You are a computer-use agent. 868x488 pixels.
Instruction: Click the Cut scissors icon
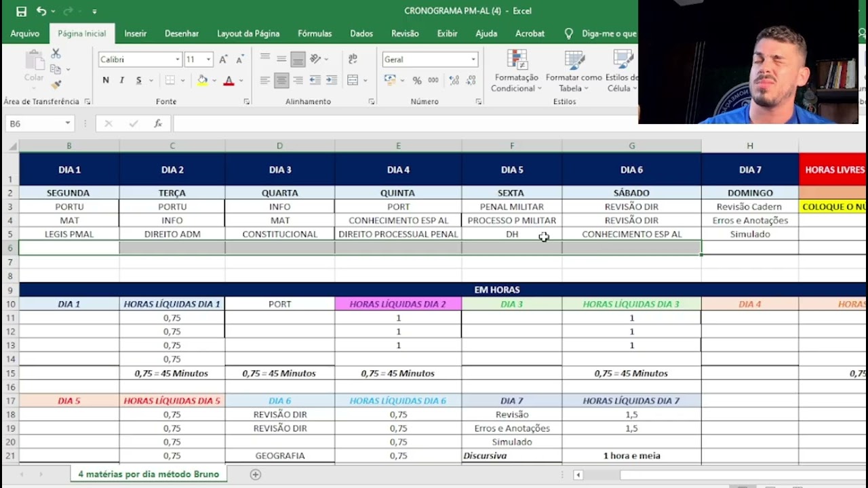(x=56, y=54)
